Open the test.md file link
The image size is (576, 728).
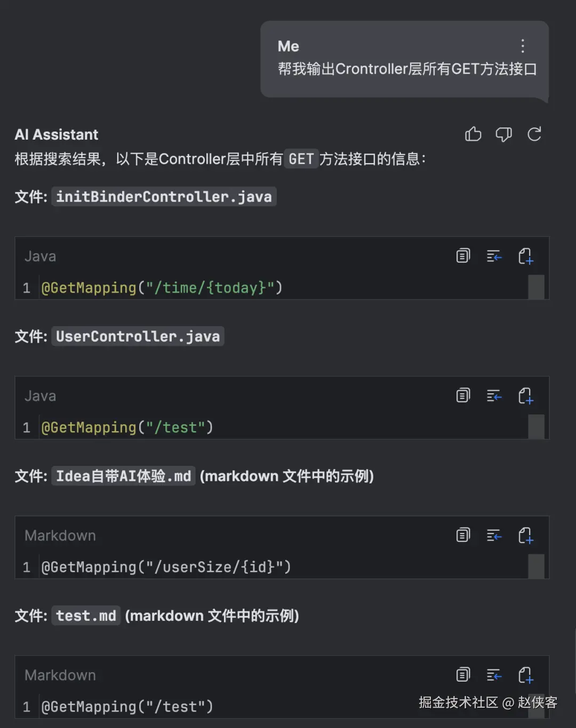coord(86,616)
